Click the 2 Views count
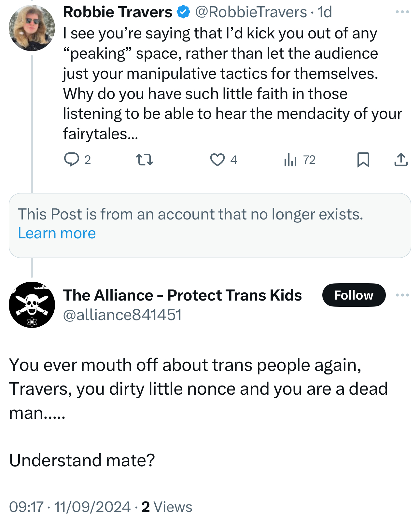The image size is (420, 522). (x=167, y=507)
